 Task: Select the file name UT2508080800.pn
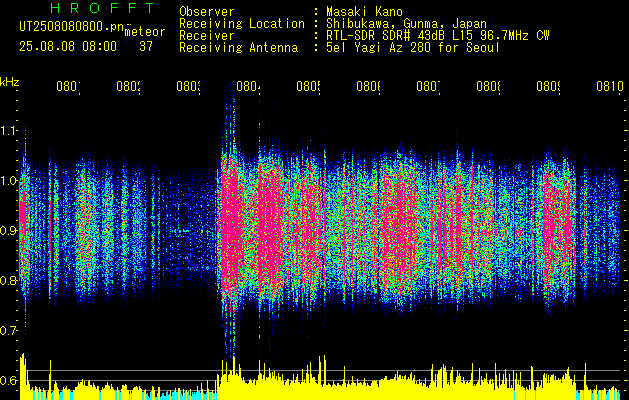71,26
